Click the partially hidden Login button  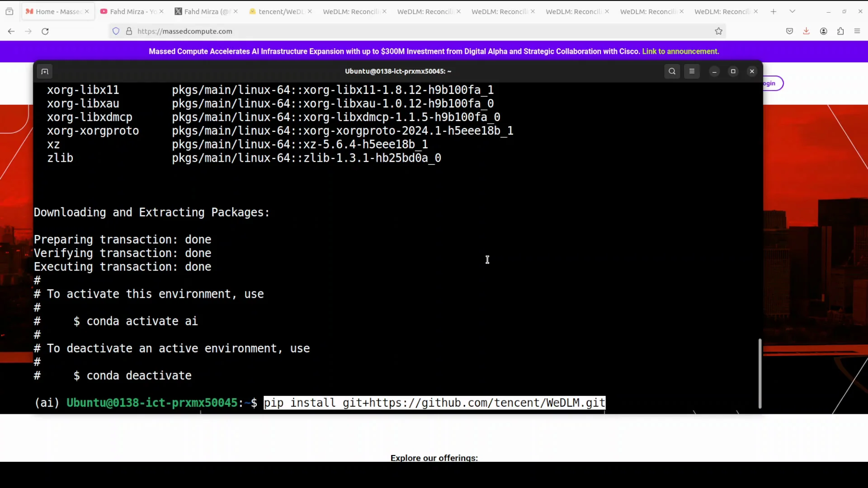(x=772, y=83)
